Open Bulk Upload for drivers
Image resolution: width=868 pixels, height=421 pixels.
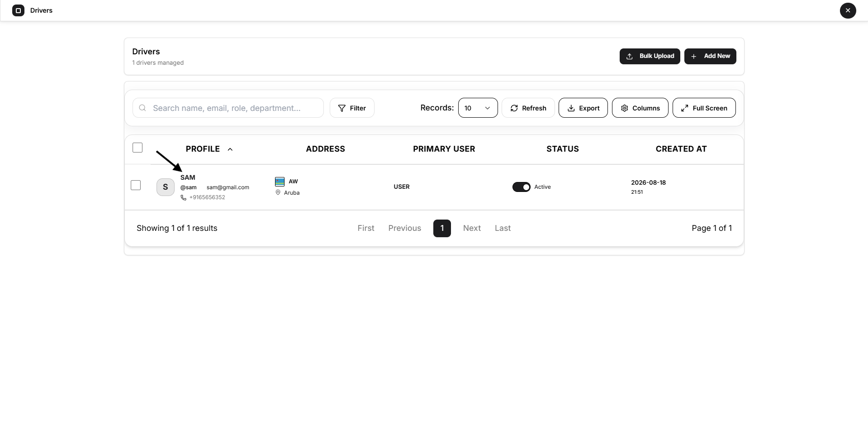point(650,56)
